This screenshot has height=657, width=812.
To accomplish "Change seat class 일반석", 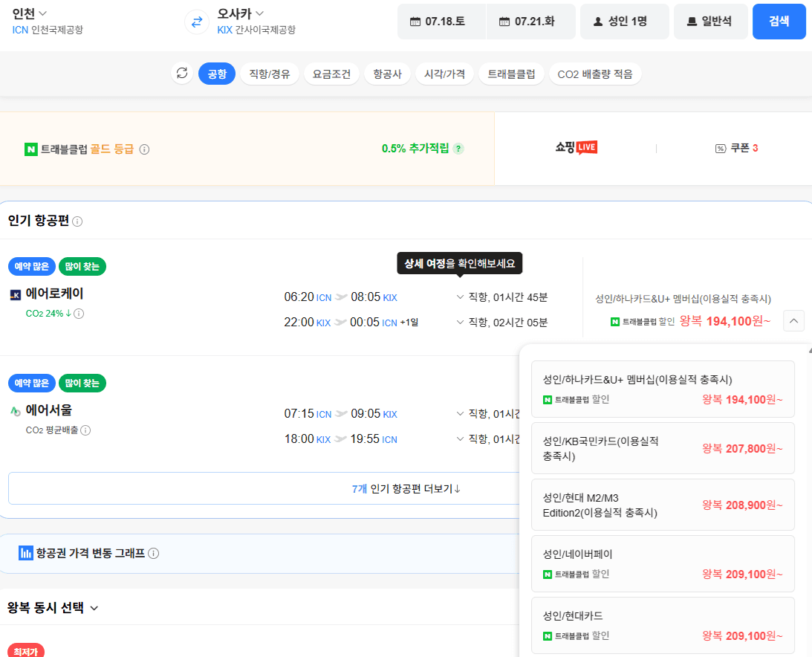I will [710, 22].
